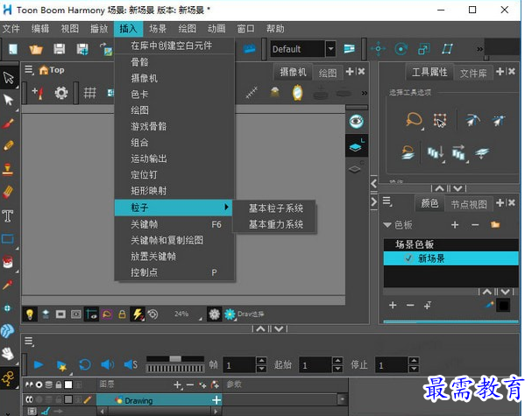Screen dimensions: 532x416
Task: Click the 帧 frame number field
Action: (239, 365)
